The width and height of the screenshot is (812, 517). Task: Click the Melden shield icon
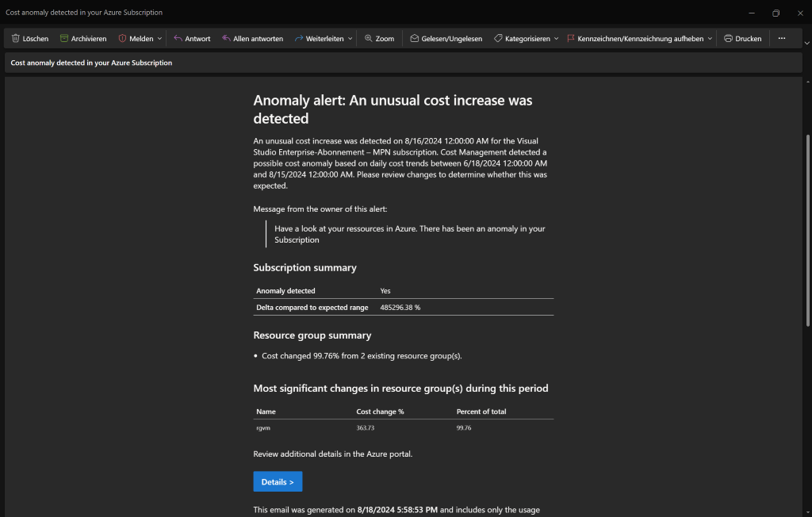(x=123, y=38)
